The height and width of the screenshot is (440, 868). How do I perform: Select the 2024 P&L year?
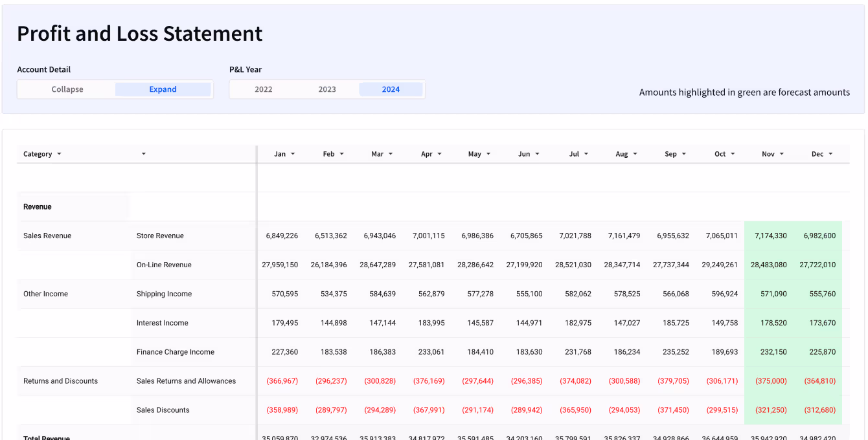(391, 89)
